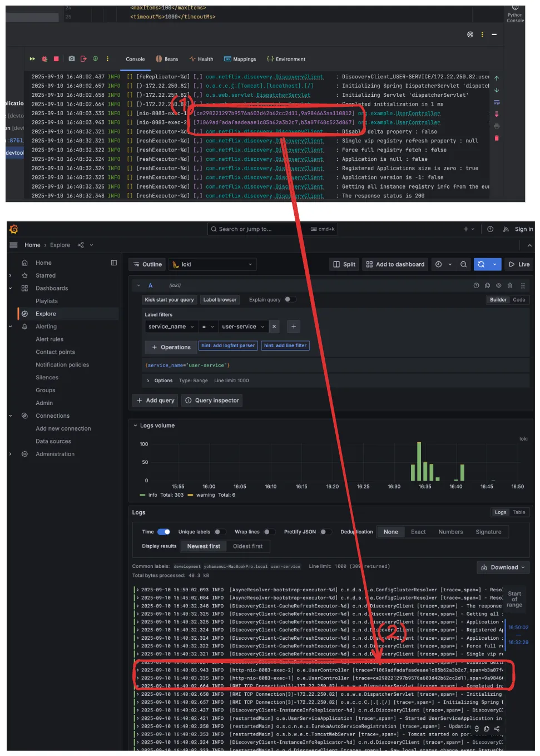Viewport: 540px width, 756px height.
Task: Open the equals operator dropdown
Action: click(207, 327)
